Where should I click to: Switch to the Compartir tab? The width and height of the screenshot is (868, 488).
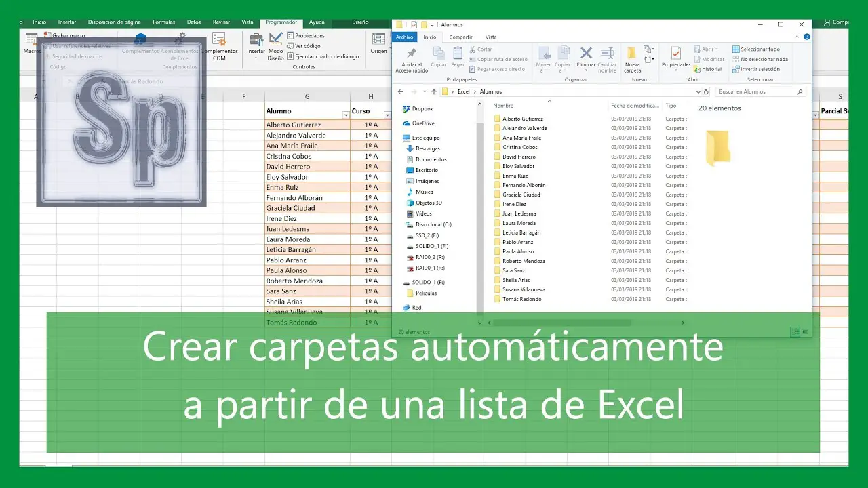point(460,37)
